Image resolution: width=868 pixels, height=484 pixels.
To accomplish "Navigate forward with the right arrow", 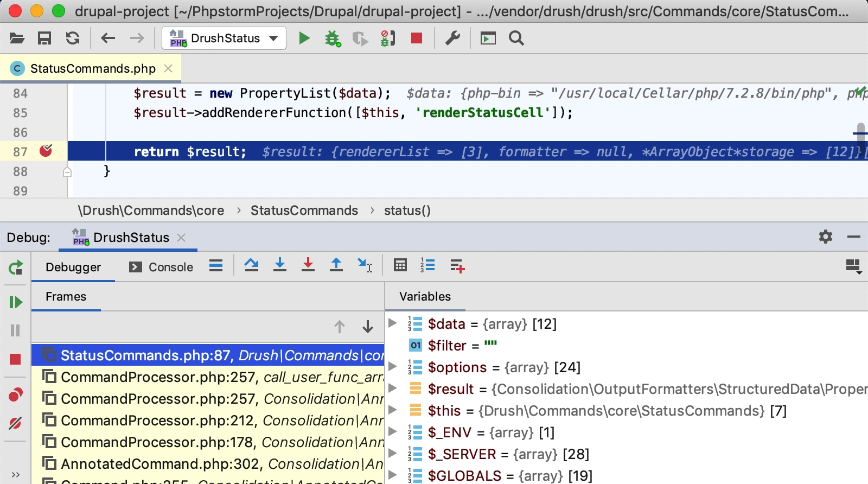I will pos(137,38).
